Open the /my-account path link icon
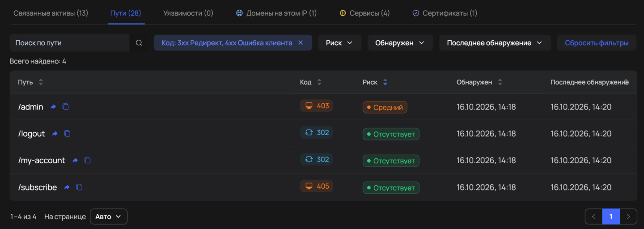Image resolution: width=644 pixels, height=229 pixels. point(75,161)
